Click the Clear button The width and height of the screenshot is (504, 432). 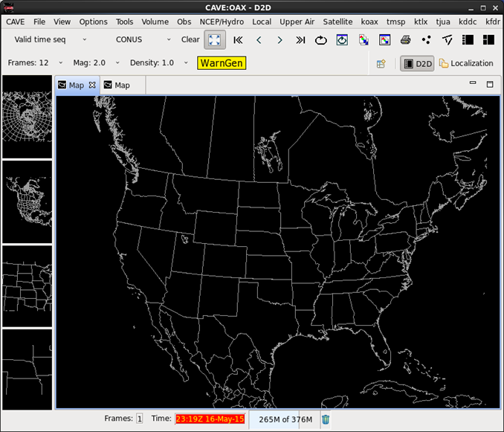tap(190, 39)
